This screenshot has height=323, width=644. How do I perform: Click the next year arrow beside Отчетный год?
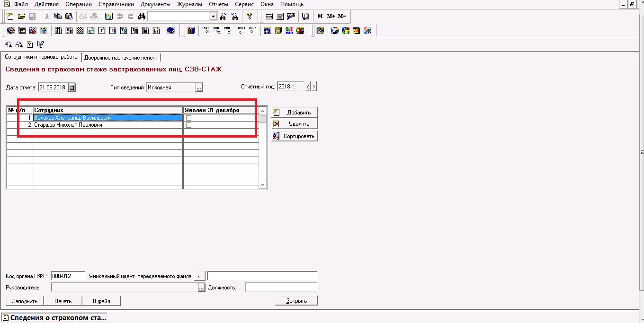tap(314, 87)
